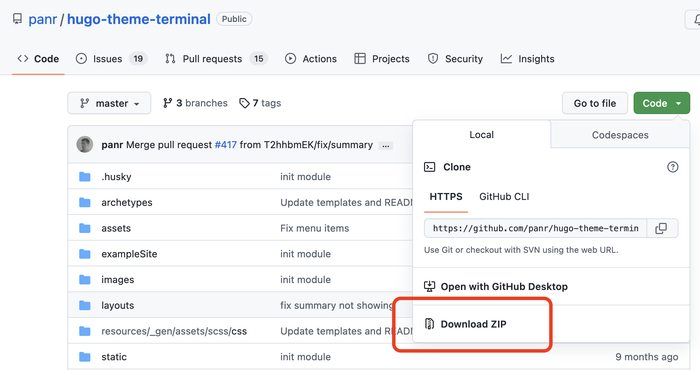The width and height of the screenshot is (700, 370).
Task: Open 'fix summary not showing' commit message
Action: (x=337, y=306)
